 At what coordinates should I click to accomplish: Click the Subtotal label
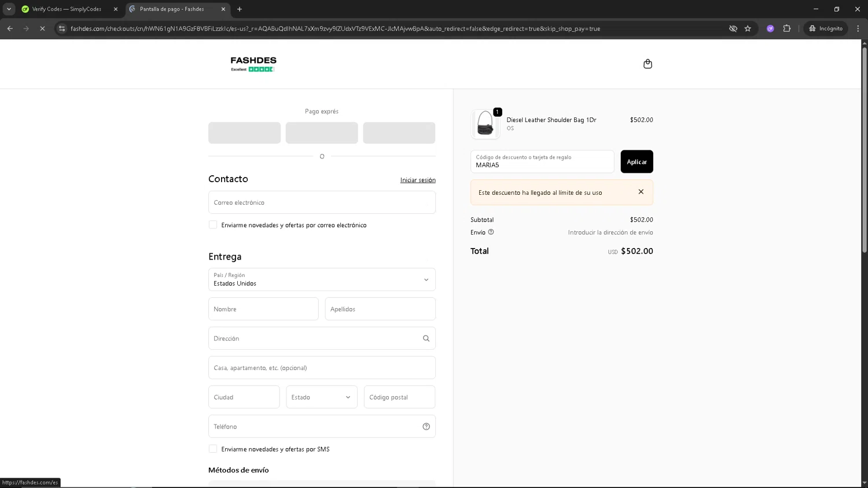pos(482,220)
